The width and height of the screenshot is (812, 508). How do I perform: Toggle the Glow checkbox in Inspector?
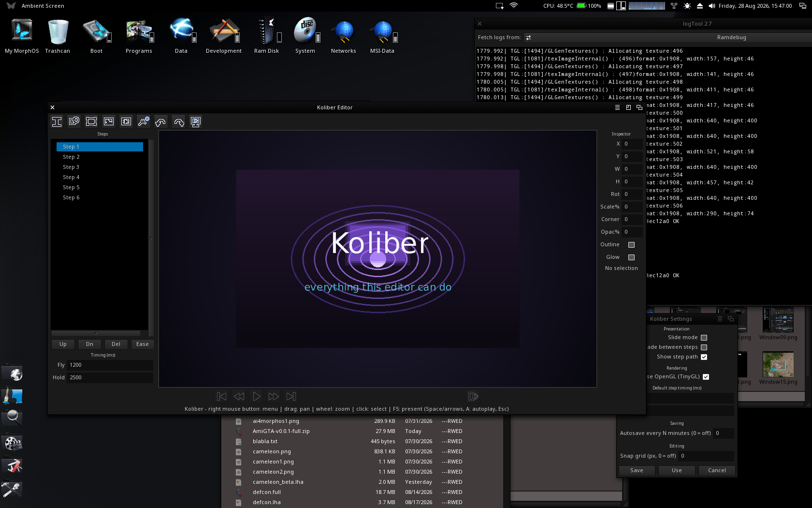[x=631, y=257]
